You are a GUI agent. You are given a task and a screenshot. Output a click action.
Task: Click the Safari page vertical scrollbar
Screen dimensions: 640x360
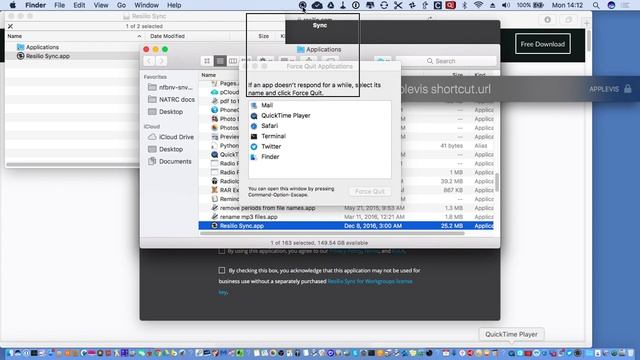[588, 41]
